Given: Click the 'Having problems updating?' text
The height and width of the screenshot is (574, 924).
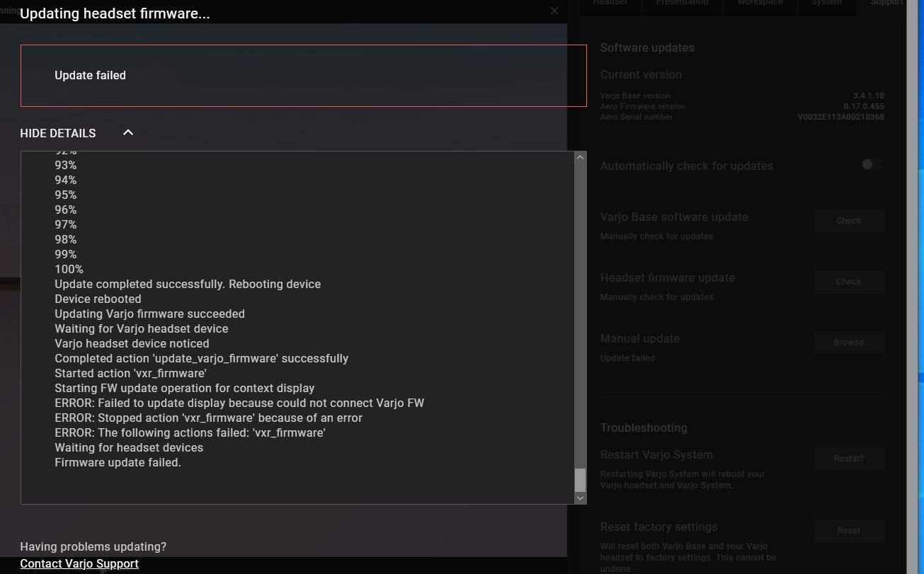Looking at the screenshot, I should 93,546.
